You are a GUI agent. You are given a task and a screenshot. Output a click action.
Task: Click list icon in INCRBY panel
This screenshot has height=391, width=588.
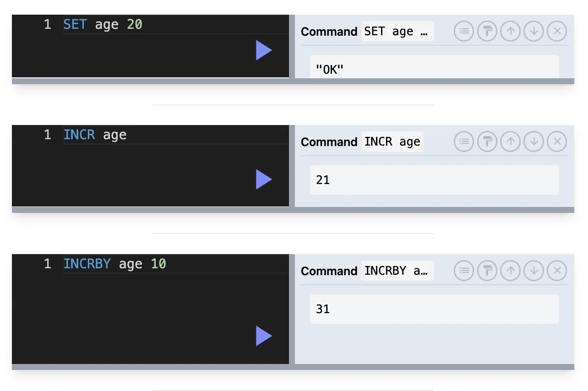[x=464, y=271]
